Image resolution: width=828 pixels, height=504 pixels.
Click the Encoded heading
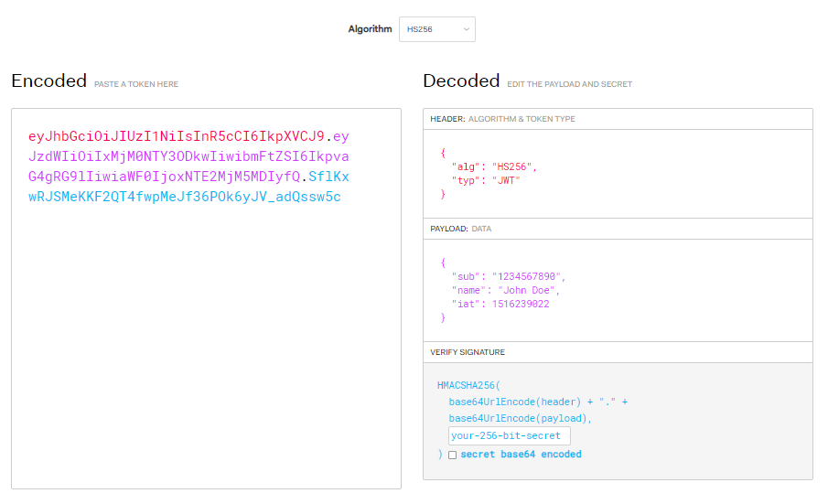49,80
